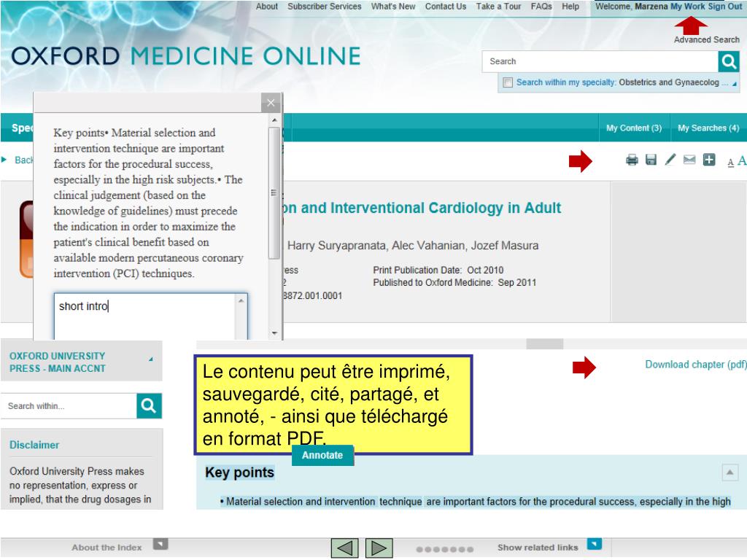Go to next slide arrow button
The height and width of the screenshot is (560, 747).
(x=379, y=548)
